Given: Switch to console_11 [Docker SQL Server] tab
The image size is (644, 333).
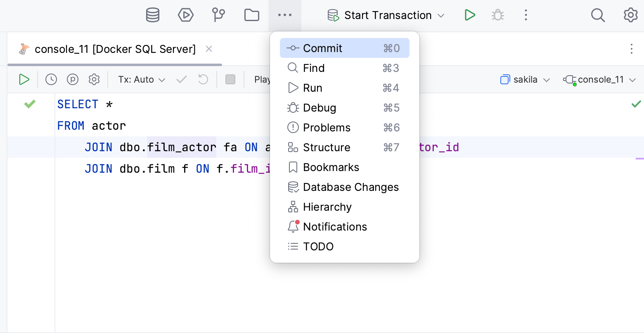Looking at the screenshot, I should click(115, 49).
